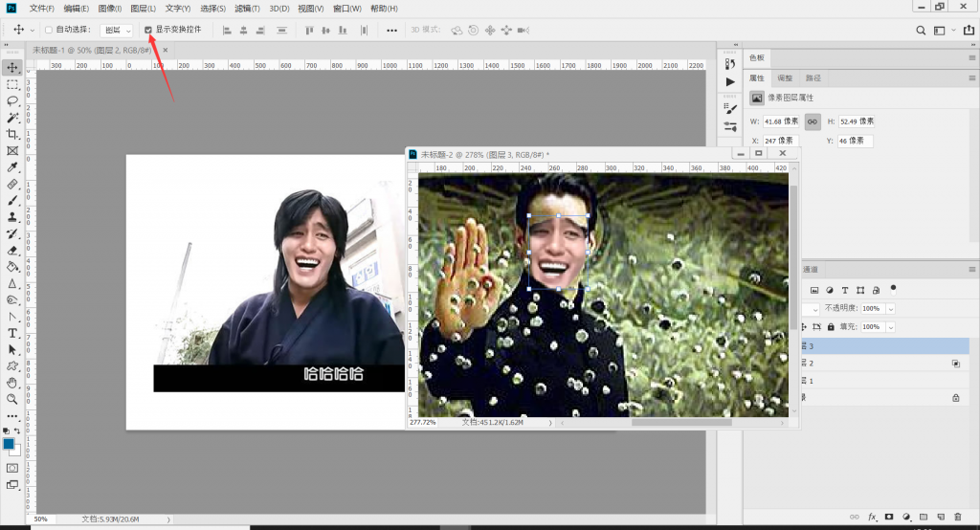Open the workspace layout switcher
980x530 pixels.
940,30
